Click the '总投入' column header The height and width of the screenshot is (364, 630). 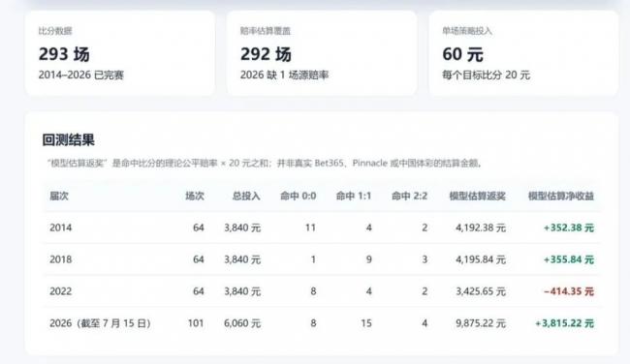pyautogui.click(x=246, y=196)
